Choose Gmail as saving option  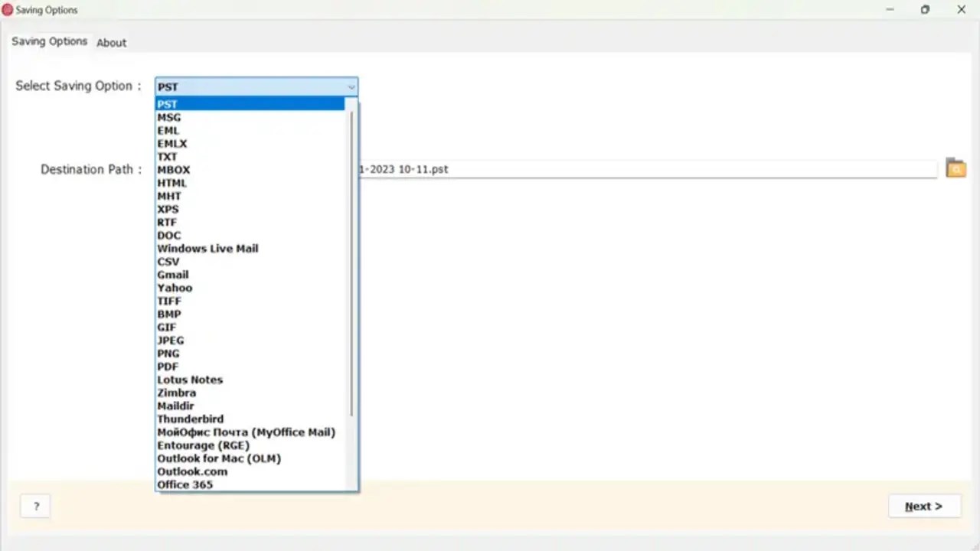click(x=250, y=274)
